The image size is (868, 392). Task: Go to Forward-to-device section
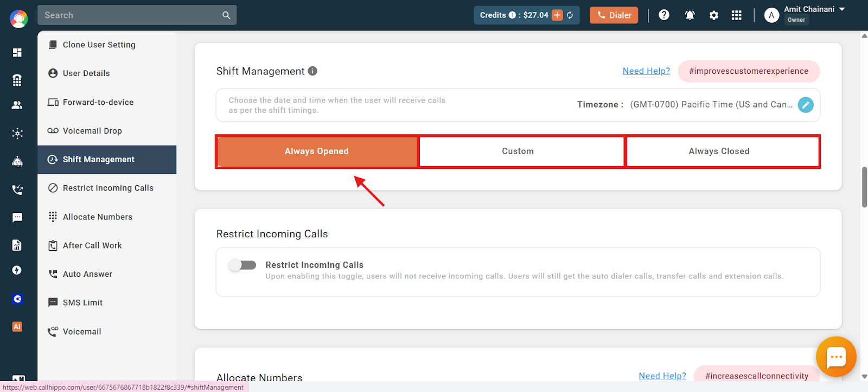[107, 102]
